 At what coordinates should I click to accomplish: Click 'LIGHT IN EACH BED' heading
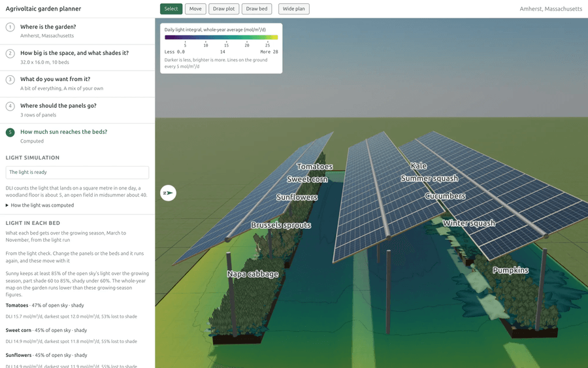(33, 223)
